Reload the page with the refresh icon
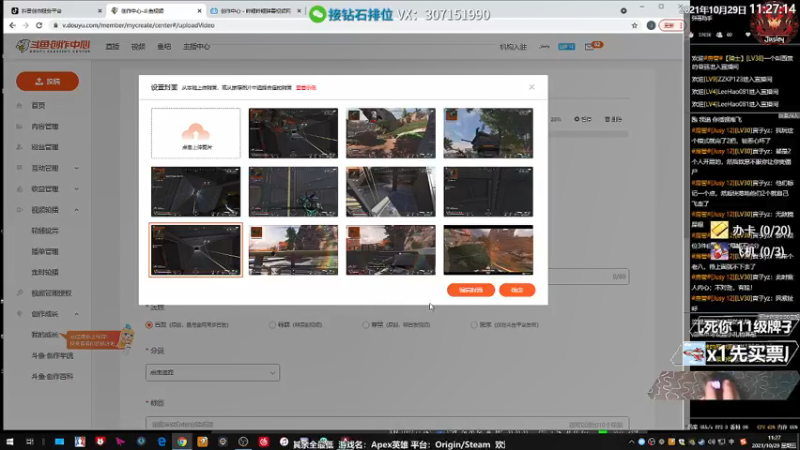 pos(39,25)
